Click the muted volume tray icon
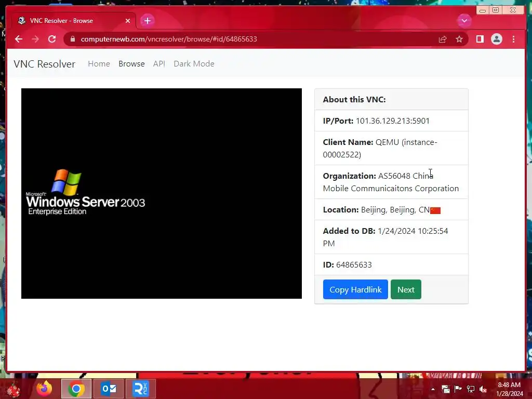 click(483, 389)
